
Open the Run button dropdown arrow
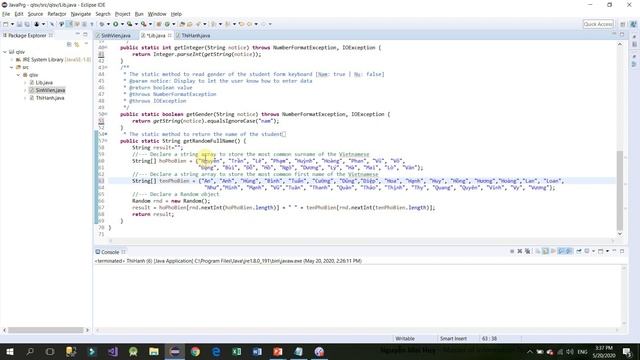(122, 24)
